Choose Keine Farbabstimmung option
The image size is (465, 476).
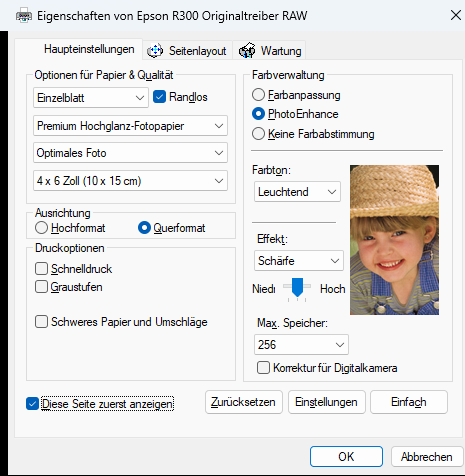click(258, 134)
